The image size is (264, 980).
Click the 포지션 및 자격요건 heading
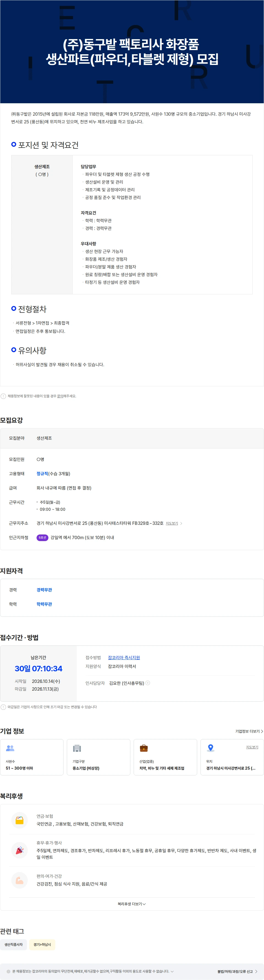click(x=48, y=145)
